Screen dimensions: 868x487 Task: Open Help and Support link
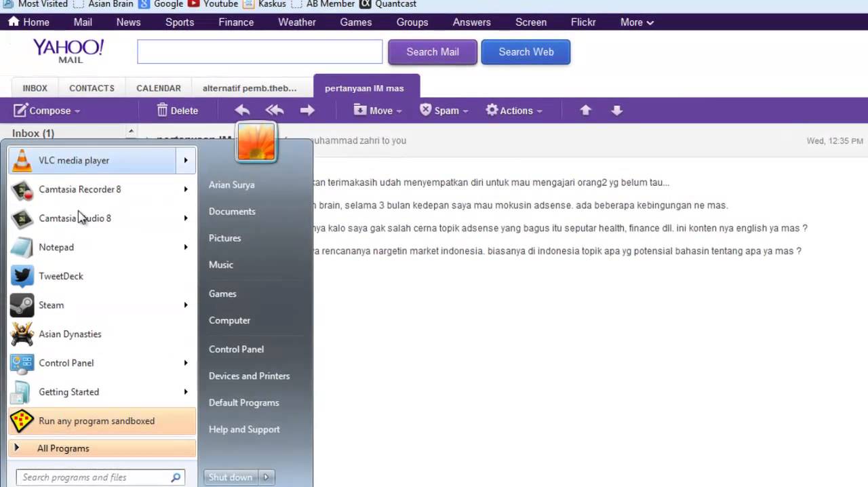click(244, 430)
